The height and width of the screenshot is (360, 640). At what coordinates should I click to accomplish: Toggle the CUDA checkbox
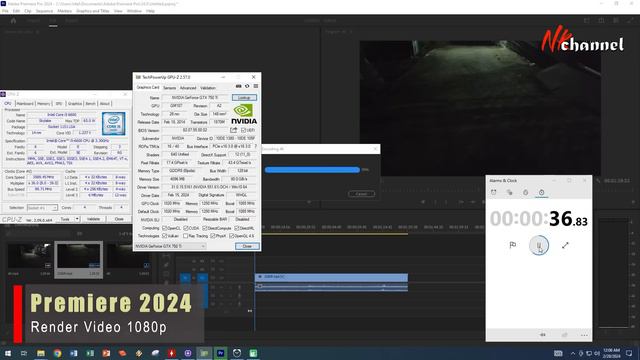click(x=186, y=228)
